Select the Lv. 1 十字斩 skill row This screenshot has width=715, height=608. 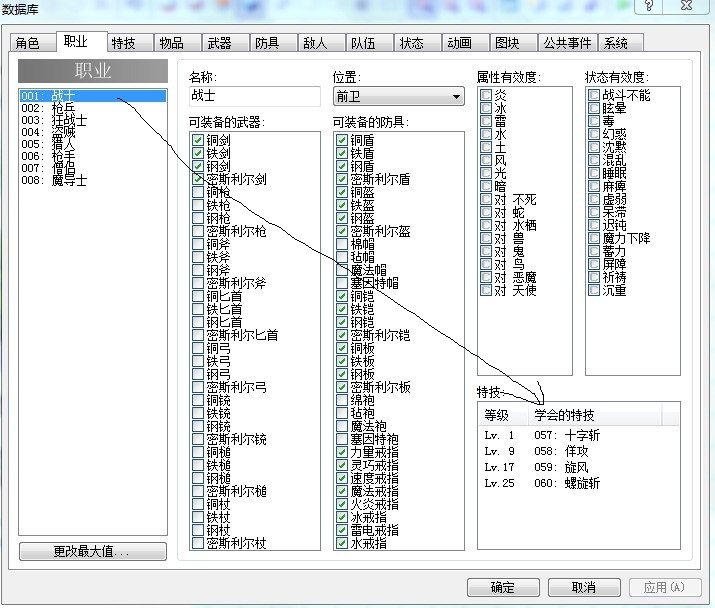[x=579, y=435]
